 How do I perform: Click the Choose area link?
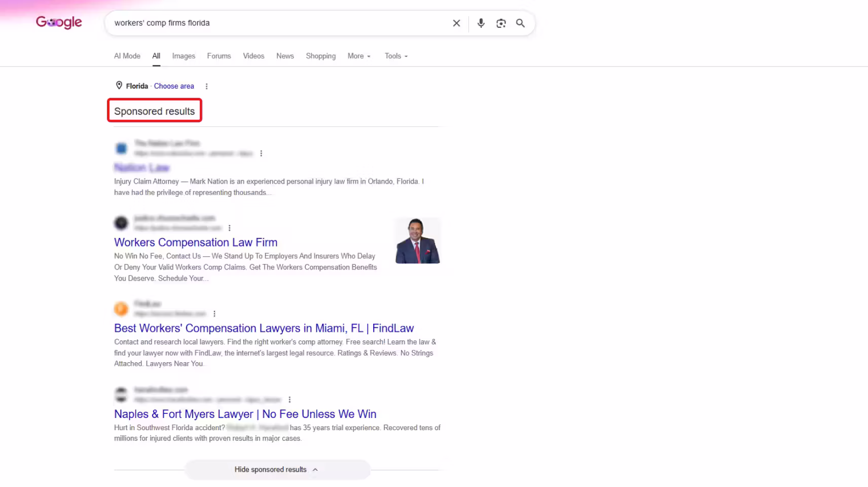click(174, 86)
